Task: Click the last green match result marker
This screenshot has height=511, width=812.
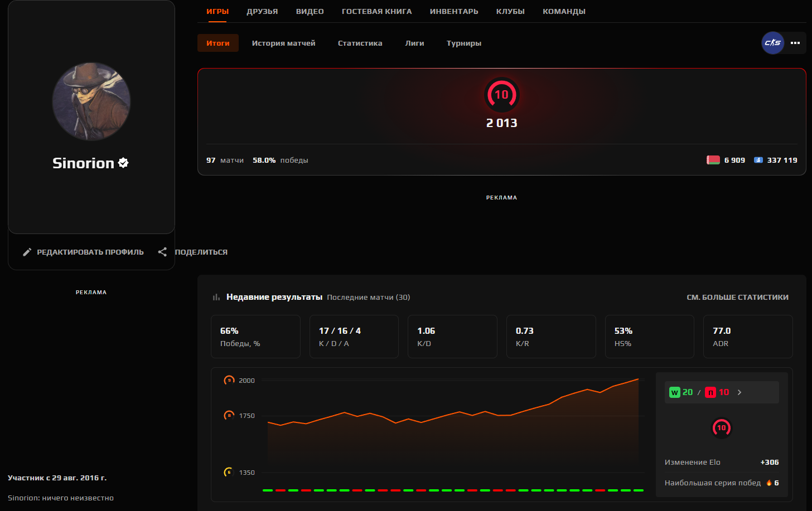Action: [x=639, y=490]
